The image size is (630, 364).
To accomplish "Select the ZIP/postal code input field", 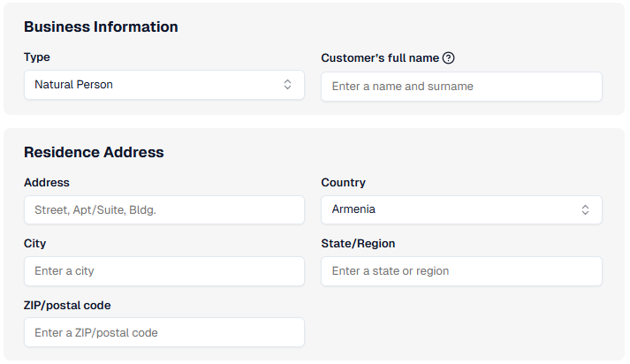I will coord(163,333).
